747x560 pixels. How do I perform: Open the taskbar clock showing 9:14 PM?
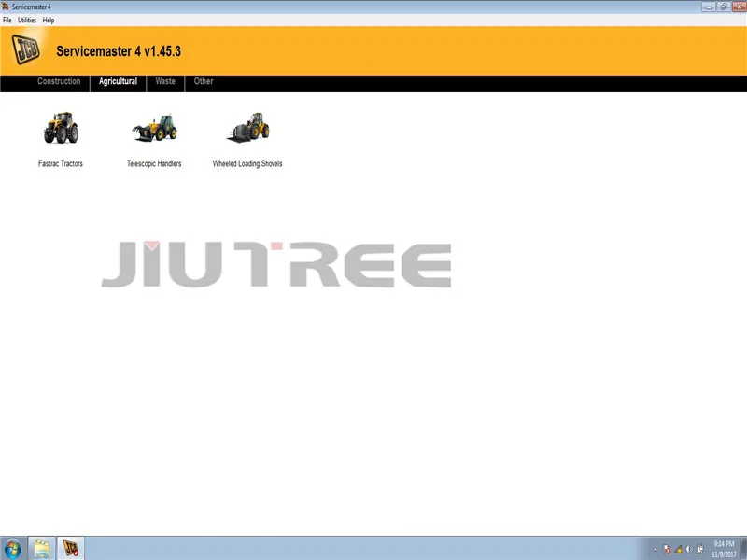724,549
